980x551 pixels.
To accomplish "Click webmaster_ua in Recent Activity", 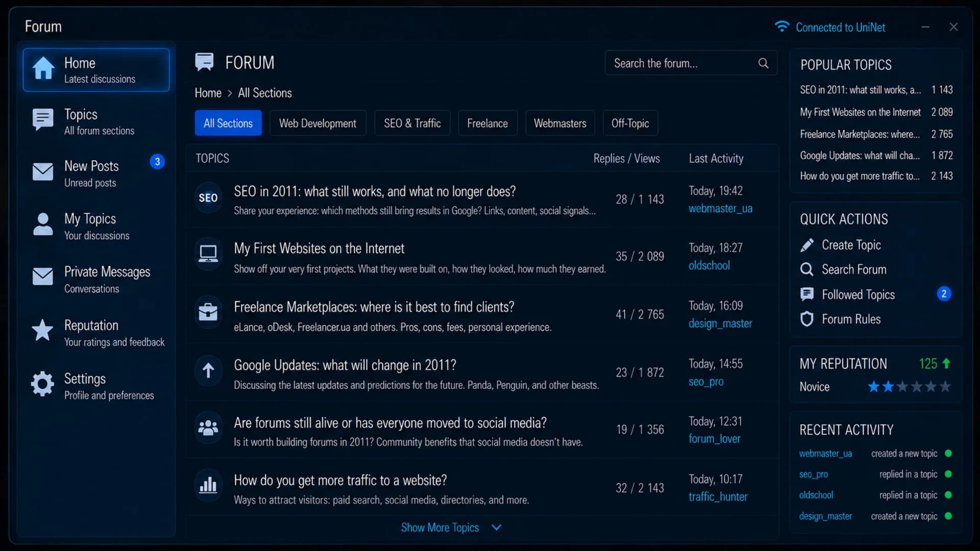I will [825, 454].
